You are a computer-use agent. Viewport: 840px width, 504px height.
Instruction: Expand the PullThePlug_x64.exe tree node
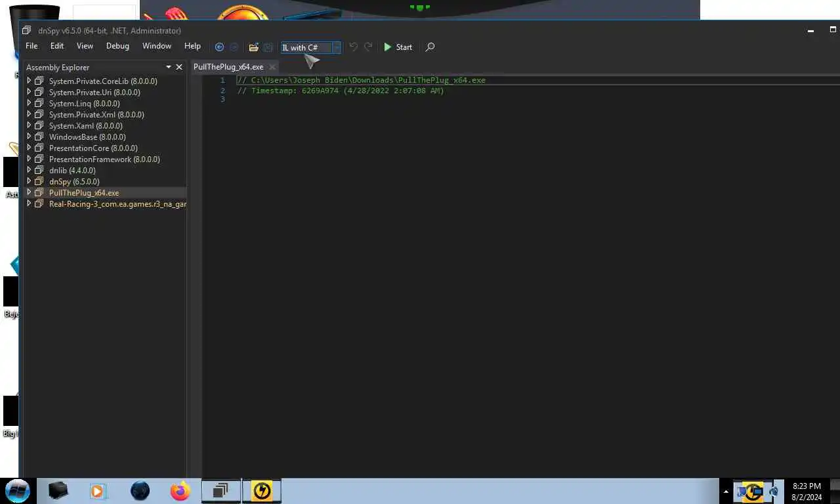tap(29, 192)
